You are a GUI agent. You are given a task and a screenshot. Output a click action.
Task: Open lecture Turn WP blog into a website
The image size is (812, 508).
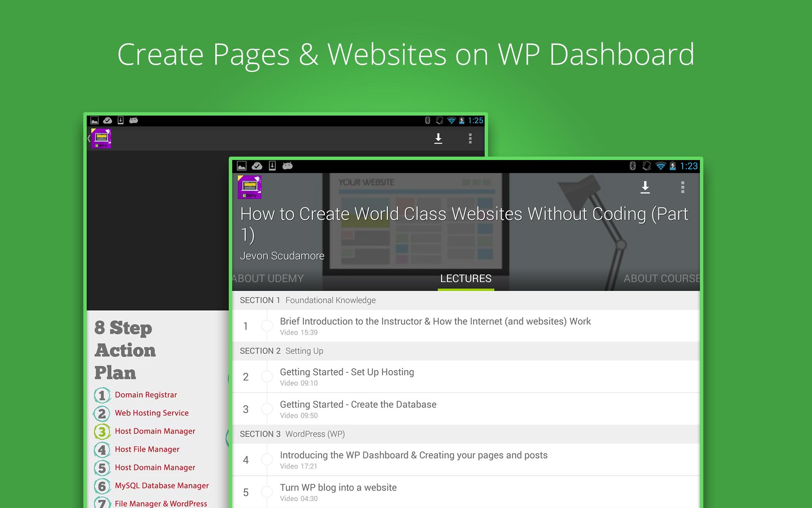point(338,488)
